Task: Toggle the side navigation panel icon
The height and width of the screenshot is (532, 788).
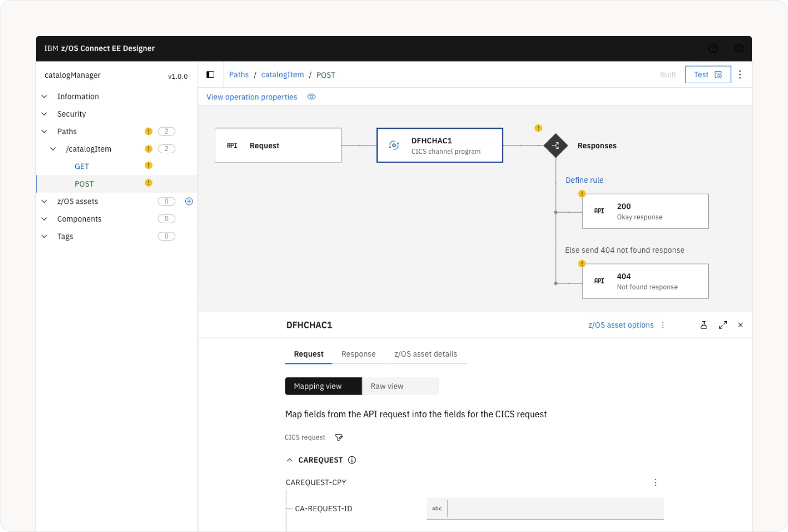Action: (210, 75)
